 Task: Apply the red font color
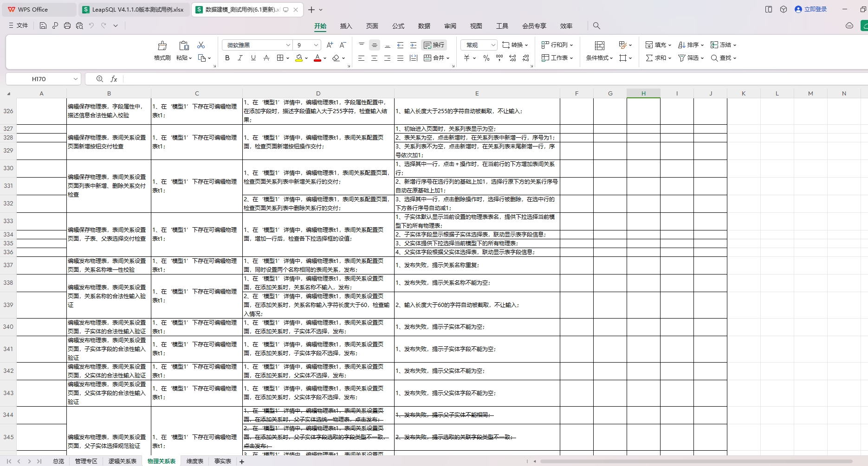click(317, 58)
